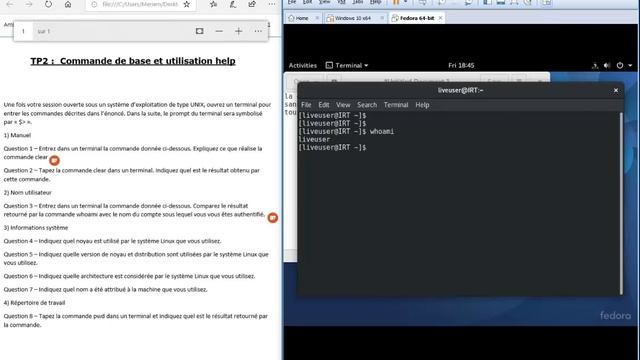Click the '1) Manuel' heading
Screen dimensions: 640x360
(17, 135)
